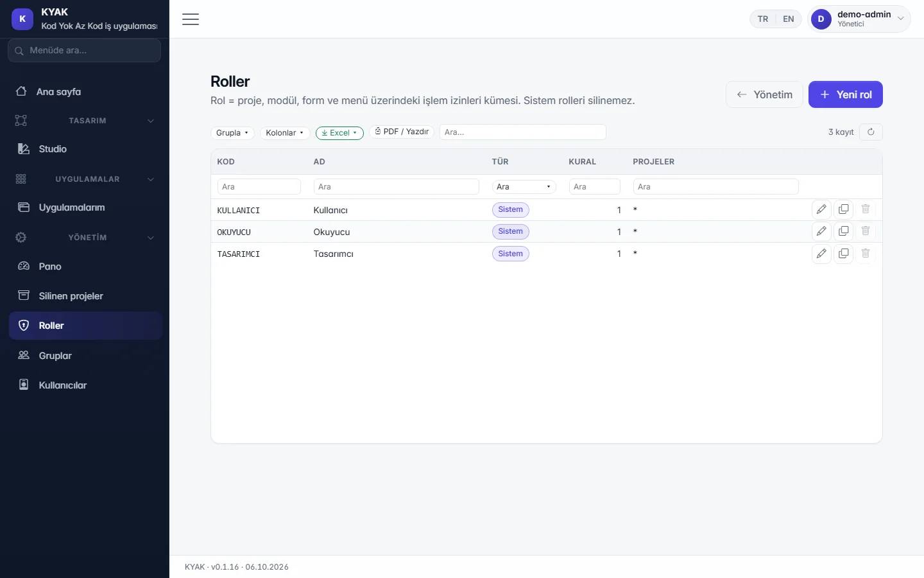Duplicate the TASARIMCI role

pyautogui.click(x=843, y=254)
